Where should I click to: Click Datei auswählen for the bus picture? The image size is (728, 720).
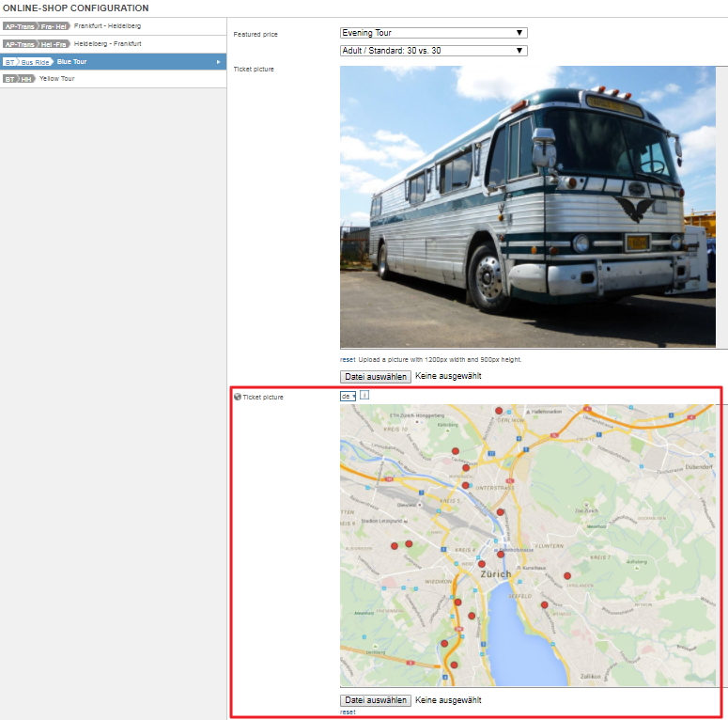(376, 377)
